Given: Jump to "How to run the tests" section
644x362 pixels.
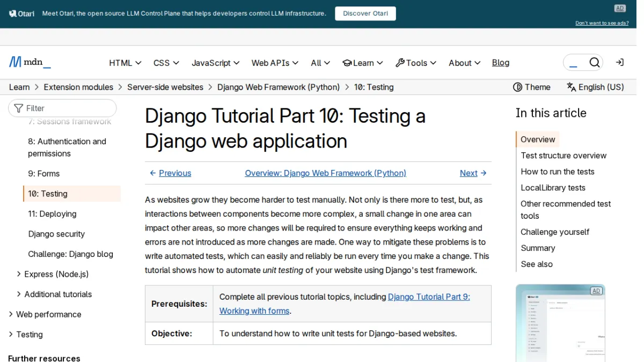Looking at the screenshot, I should tap(558, 172).
